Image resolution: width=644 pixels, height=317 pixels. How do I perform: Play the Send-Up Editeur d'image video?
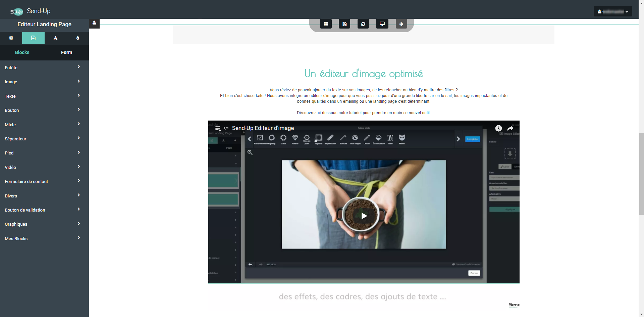coord(364,216)
